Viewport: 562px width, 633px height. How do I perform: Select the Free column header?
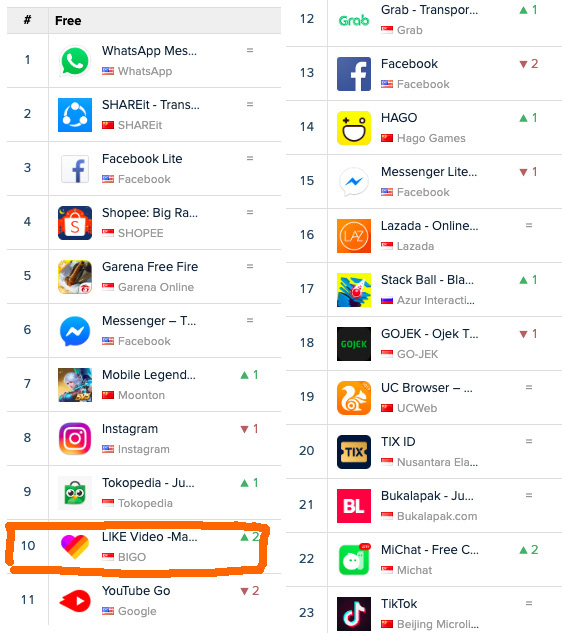pos(68,21)
